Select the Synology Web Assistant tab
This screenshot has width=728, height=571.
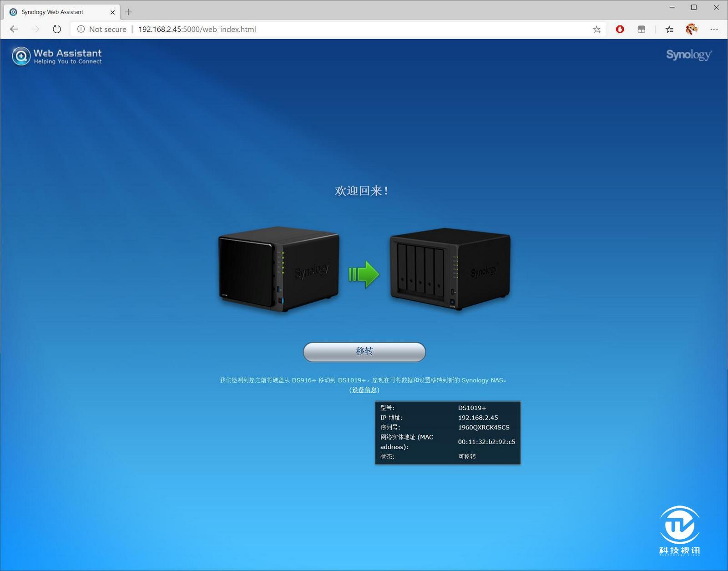62,12
